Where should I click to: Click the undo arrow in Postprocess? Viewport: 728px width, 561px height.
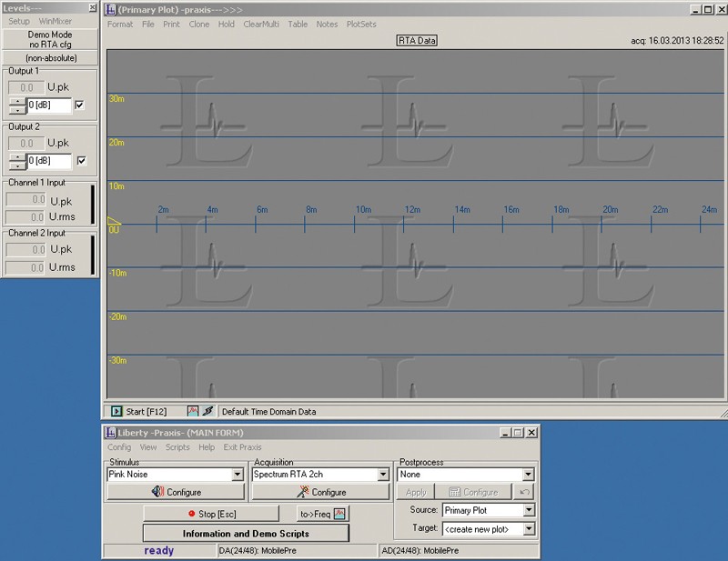(x=525, y=492)
